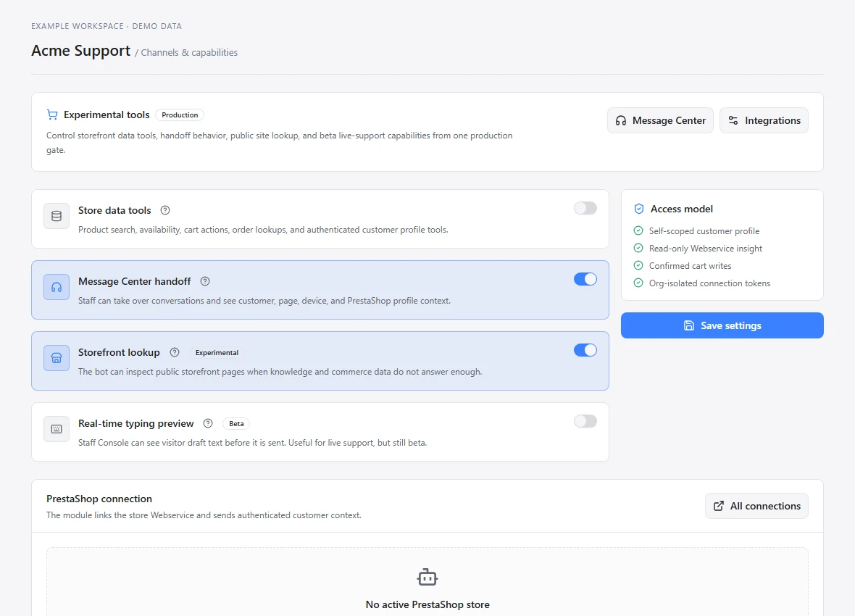This screenshot has width=855, height=616.
Task: Open help tooltip next to Storefront lookup
Action: coord(175,352)
